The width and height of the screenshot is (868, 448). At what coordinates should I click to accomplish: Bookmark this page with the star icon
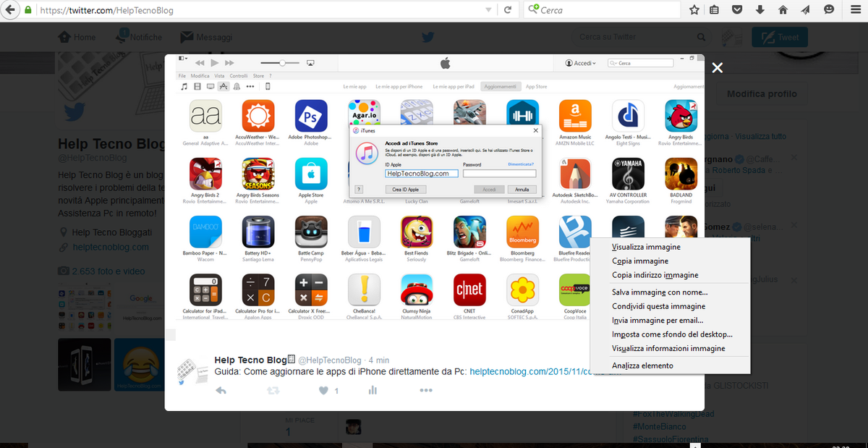(694, 10)
